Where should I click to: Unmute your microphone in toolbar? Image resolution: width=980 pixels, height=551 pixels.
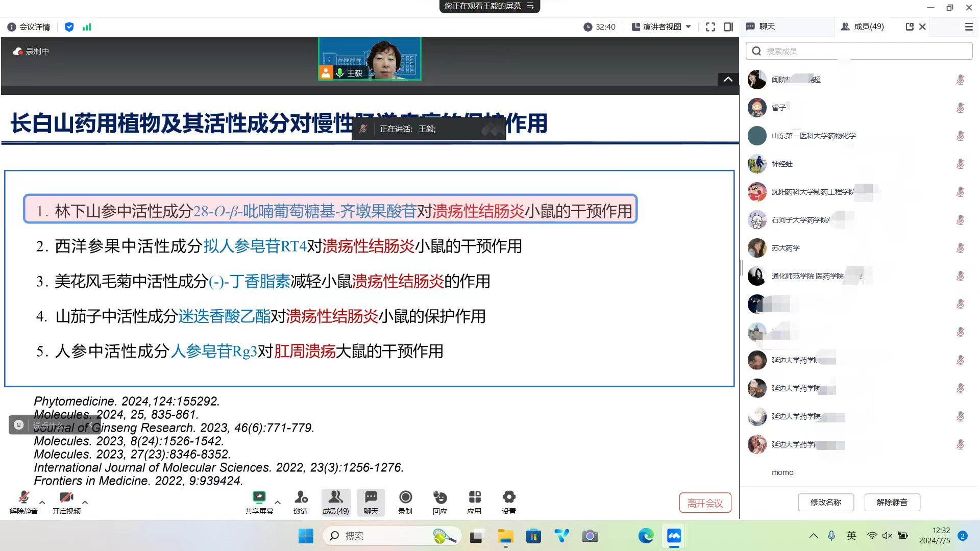tap(23, 497)
